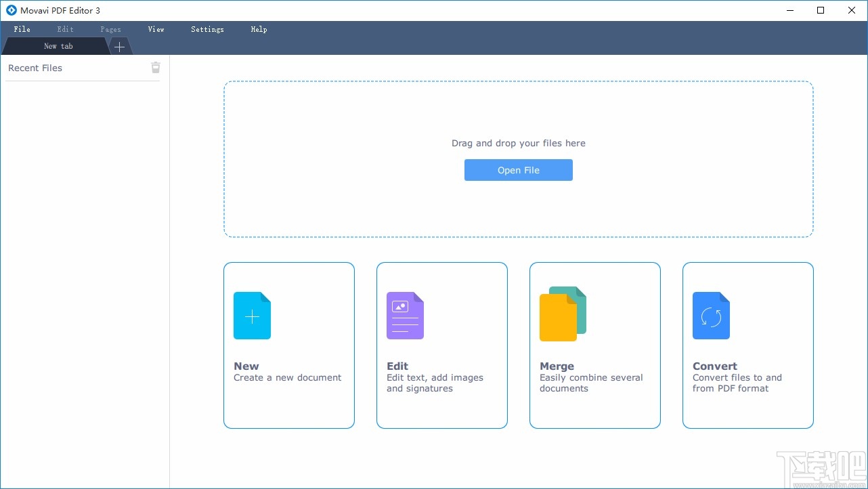Open the Edit menu
Image resolution: width=868 pixels, height=489 pixels.
[x=66, y=29]
